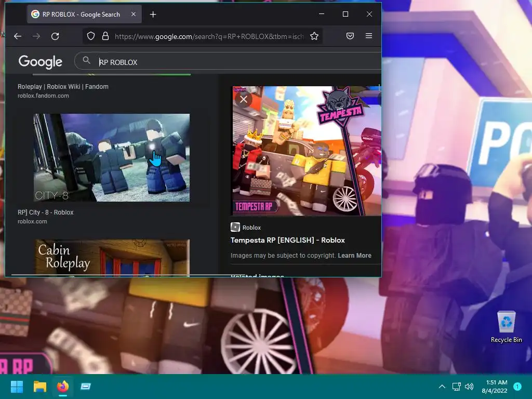
Task: Maximize the Firefox window
Action: pos(345,14)
